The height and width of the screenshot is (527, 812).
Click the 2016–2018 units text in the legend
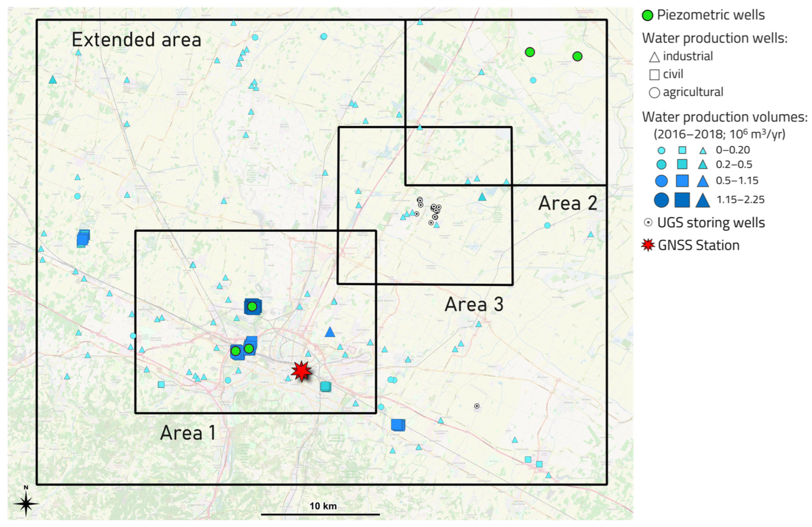pyautogui.click(x=720, y=134)
